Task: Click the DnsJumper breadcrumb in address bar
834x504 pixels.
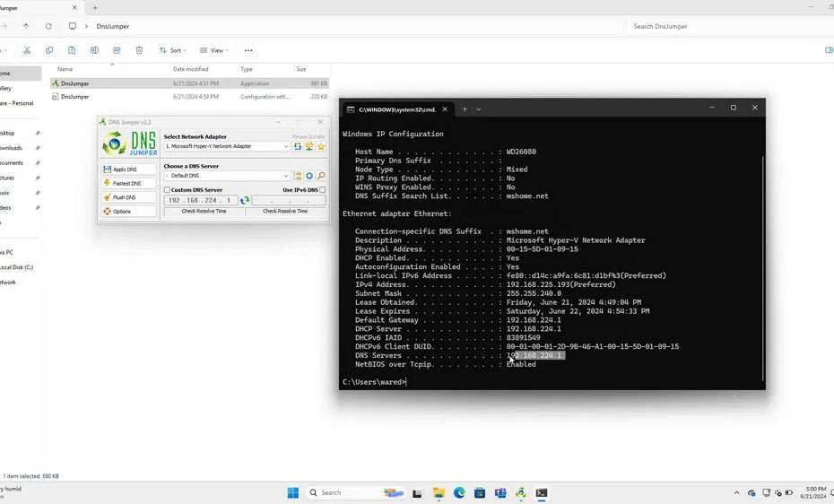Action: point(113,26)
